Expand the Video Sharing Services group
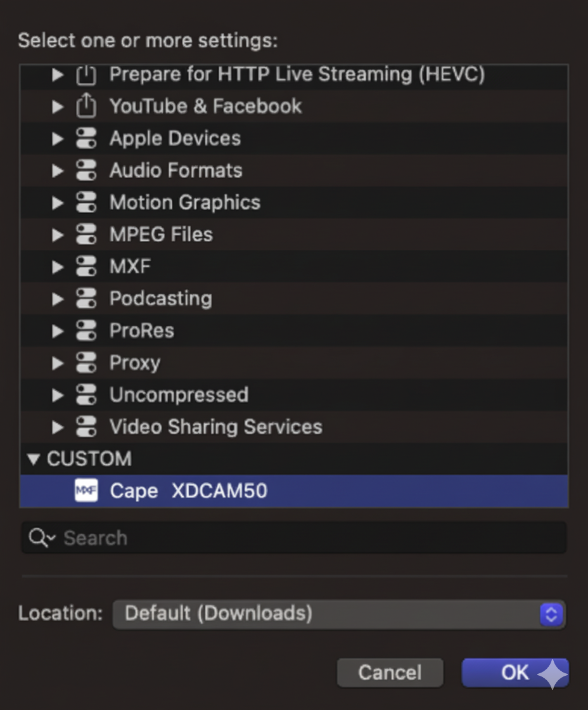This screenshot has width=588, height=710. pos(57,427)
